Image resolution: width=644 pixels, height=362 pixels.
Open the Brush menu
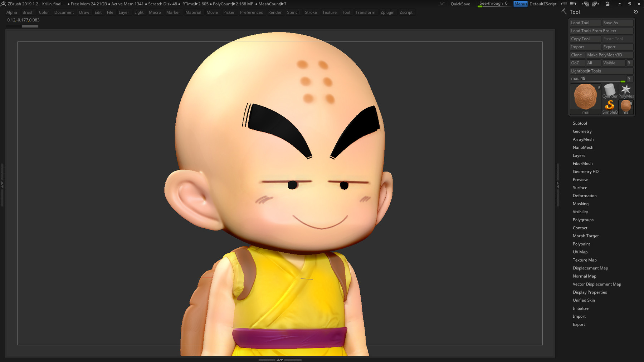point(28,13)
